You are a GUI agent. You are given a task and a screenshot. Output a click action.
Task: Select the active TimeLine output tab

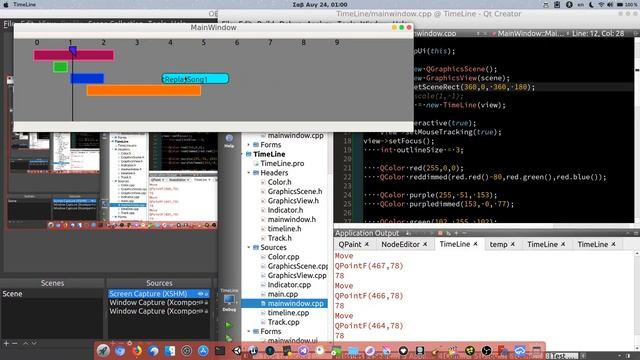(455, 244)
